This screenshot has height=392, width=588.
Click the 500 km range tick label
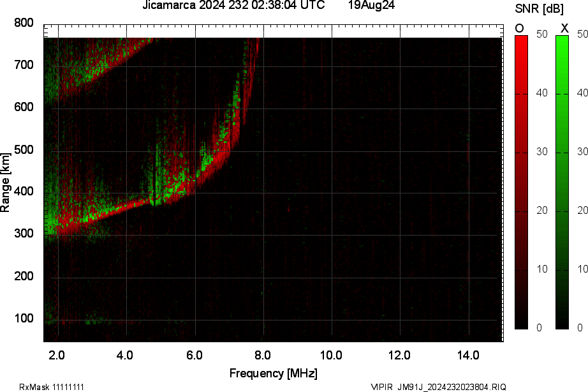click(x=24, y=150)
